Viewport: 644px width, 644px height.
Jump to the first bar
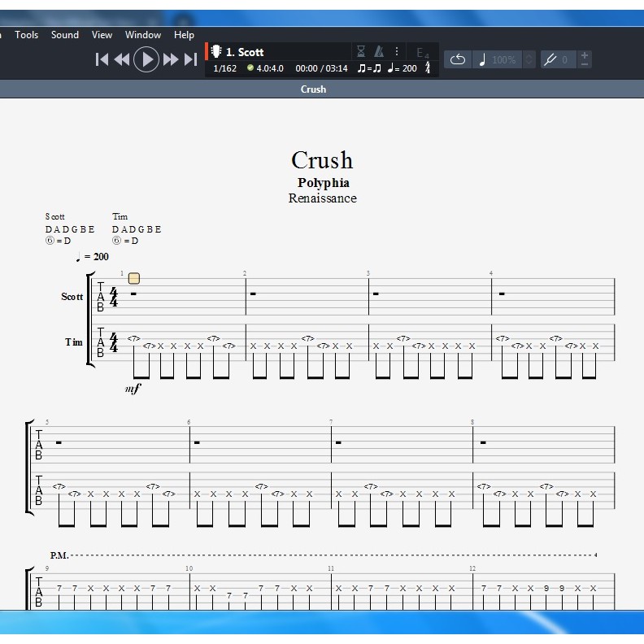pos(102,59)
